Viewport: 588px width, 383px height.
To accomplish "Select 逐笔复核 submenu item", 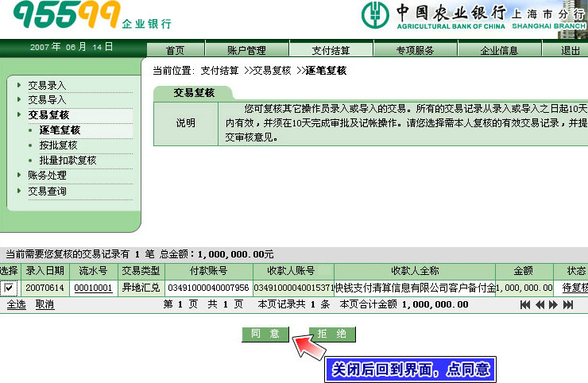I will (60, 130).
